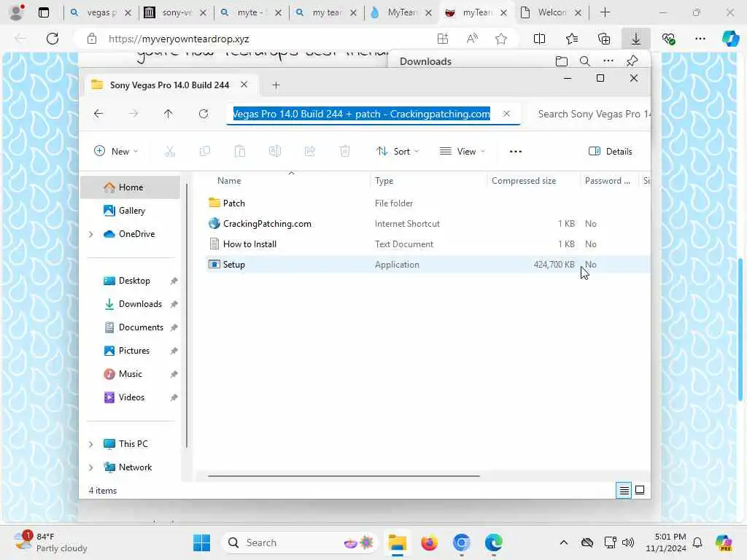Open Firefox from the taskbar
Viewport: 747px width, 560px height.
pos(429,542)
